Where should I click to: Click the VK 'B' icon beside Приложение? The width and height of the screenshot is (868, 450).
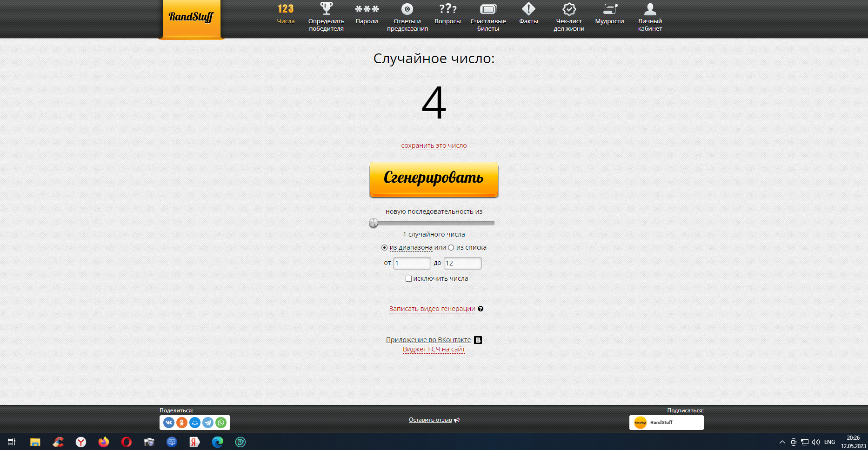click(478, 340)
